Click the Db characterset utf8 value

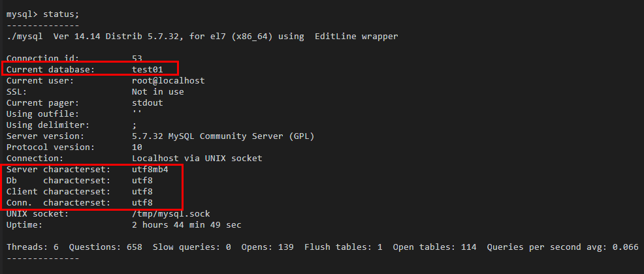(142, 181)
